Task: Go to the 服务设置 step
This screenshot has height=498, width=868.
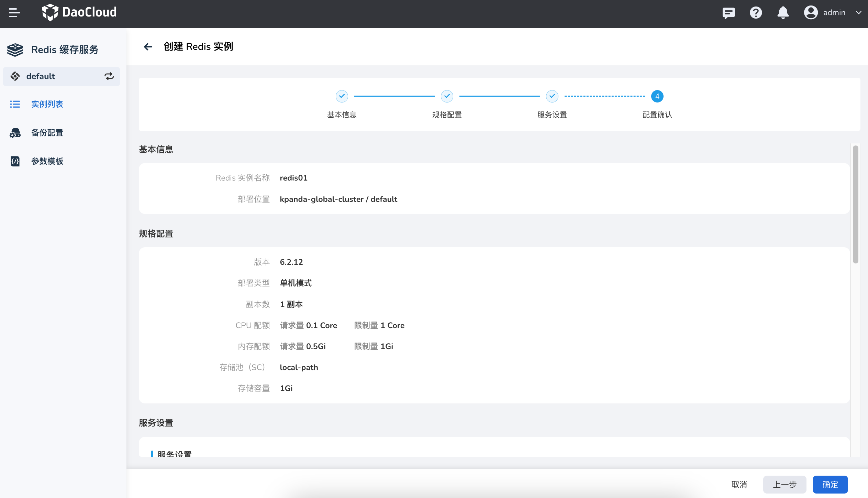Action: coord(552,96)
